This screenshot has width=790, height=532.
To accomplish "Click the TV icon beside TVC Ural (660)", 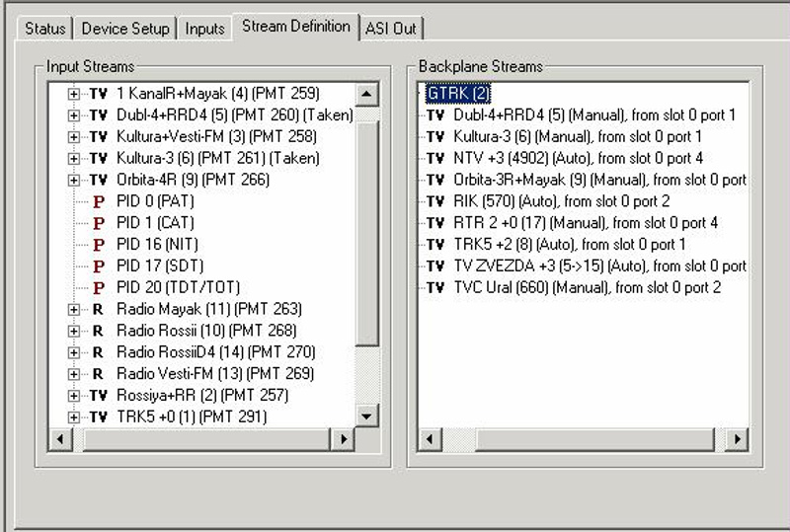I will pos(435,287).
